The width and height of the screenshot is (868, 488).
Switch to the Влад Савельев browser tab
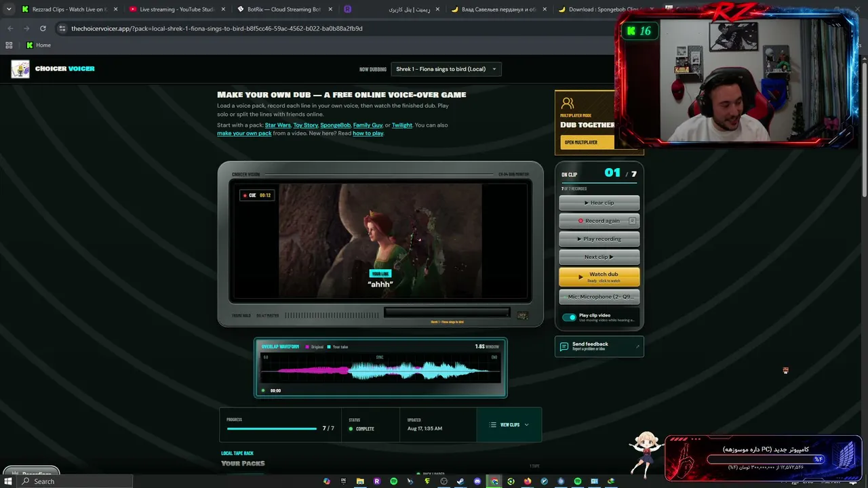tap(498, 9)
